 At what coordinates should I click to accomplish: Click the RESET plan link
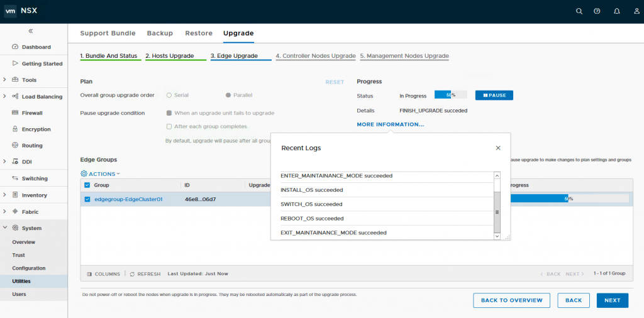tap(335, 82)
